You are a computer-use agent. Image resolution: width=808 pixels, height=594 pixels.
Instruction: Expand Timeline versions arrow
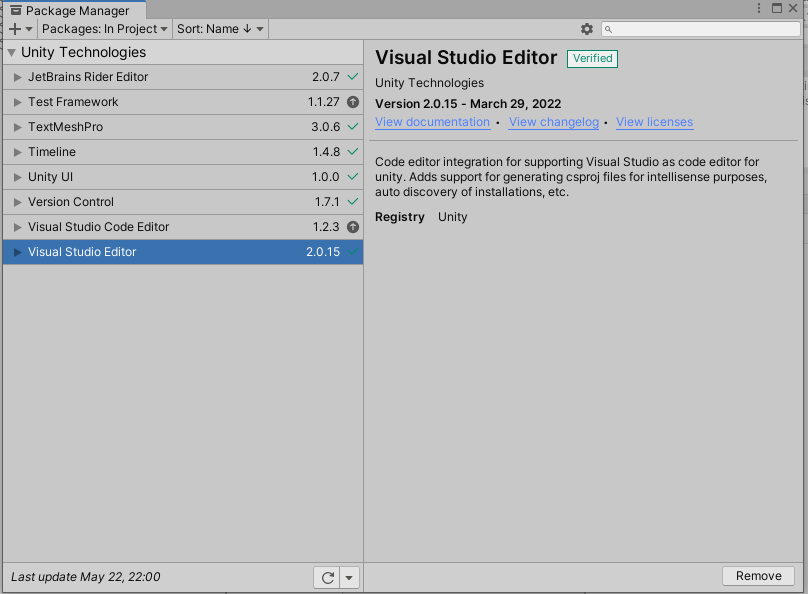point(18,152)
